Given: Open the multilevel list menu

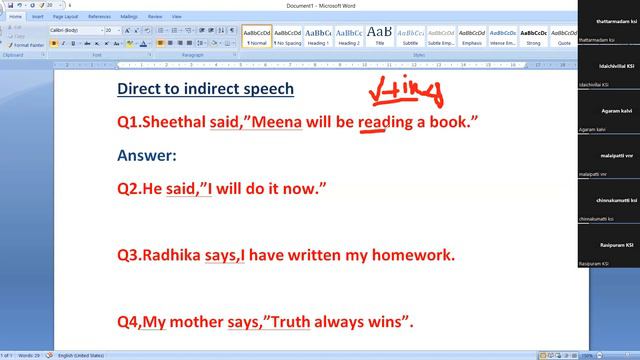Looking at the screenshot, I should pyautogui.click(x=189, y=30).
